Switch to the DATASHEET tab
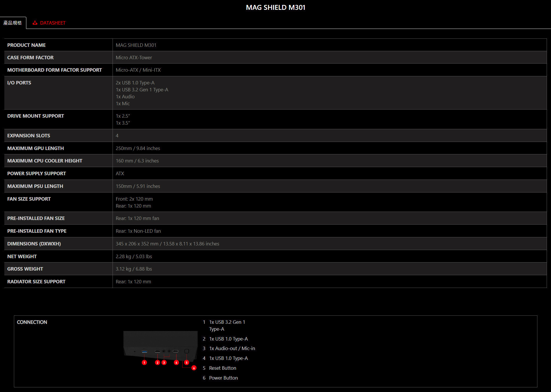The height and width of the screenshot is (392, 551). (53, 23)
